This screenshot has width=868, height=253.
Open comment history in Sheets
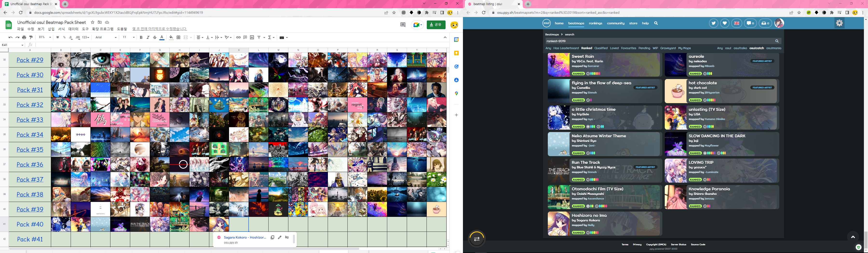tap(403, 25)
